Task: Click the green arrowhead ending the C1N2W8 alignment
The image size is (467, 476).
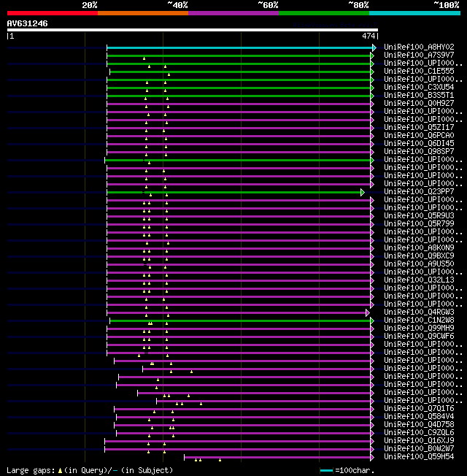Action: (x=372, y=321)
